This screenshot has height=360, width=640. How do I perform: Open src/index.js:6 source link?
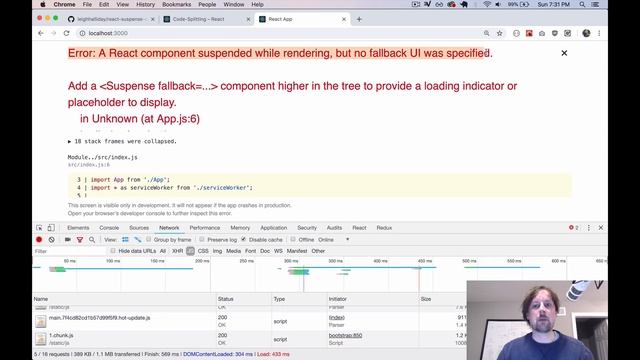[89, 165]
